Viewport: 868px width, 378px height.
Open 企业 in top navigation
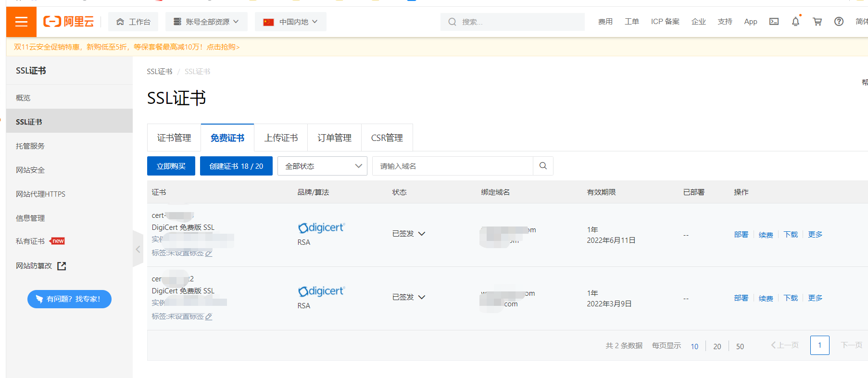pyautogui.click(x=699, y=22)
